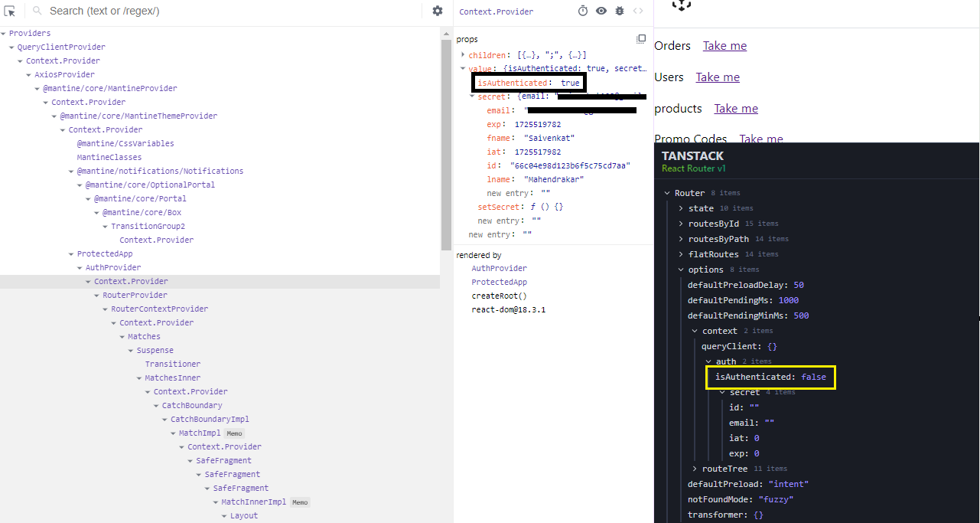Open the React DevTools settings gear
The width and height of the screenshot is (980, 523).
coord(438,11)
